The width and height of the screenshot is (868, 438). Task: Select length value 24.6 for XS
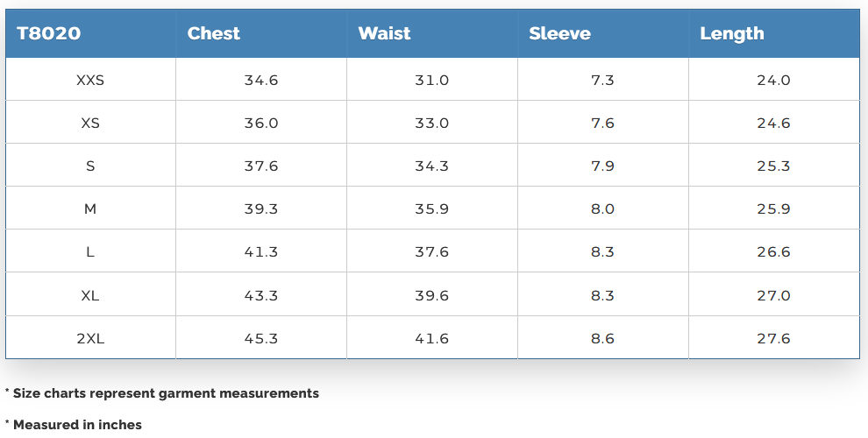(773, 123)
